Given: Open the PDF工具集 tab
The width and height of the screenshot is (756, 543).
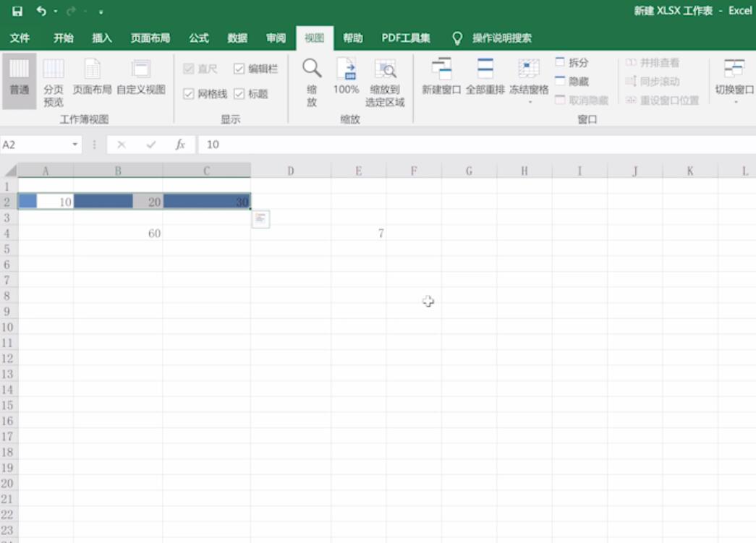Looking at the screenshot, I should tap(406, 38).
